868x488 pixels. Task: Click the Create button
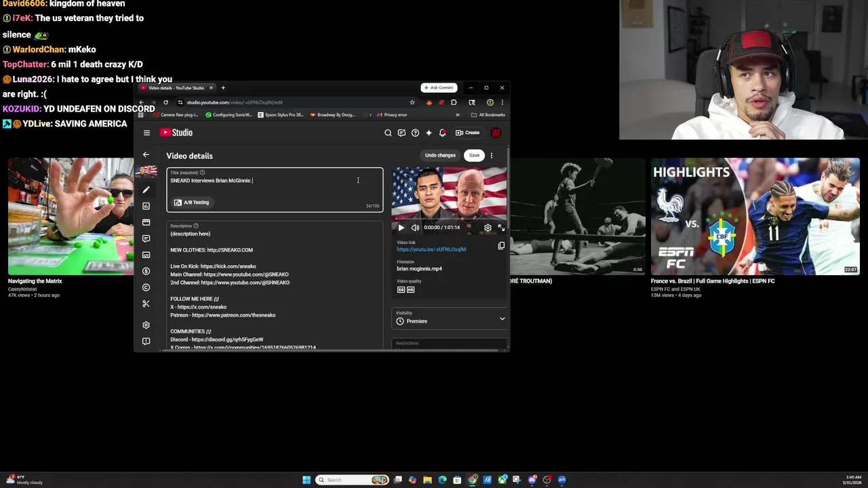[468, 133]
